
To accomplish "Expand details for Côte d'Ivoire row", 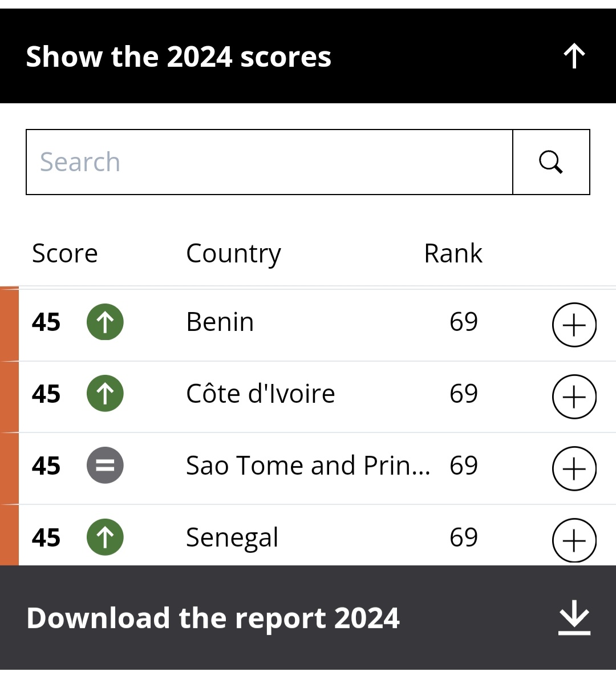I will [x=574, y=397].
